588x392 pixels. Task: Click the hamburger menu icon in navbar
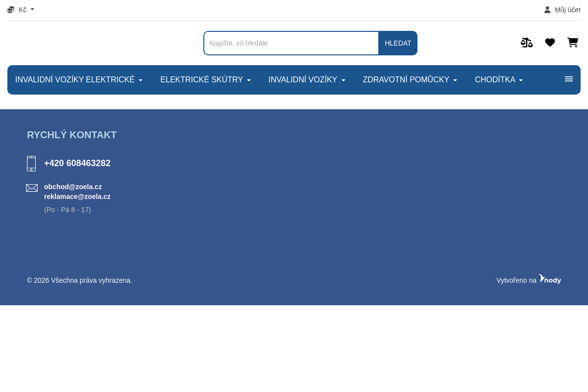568,79
